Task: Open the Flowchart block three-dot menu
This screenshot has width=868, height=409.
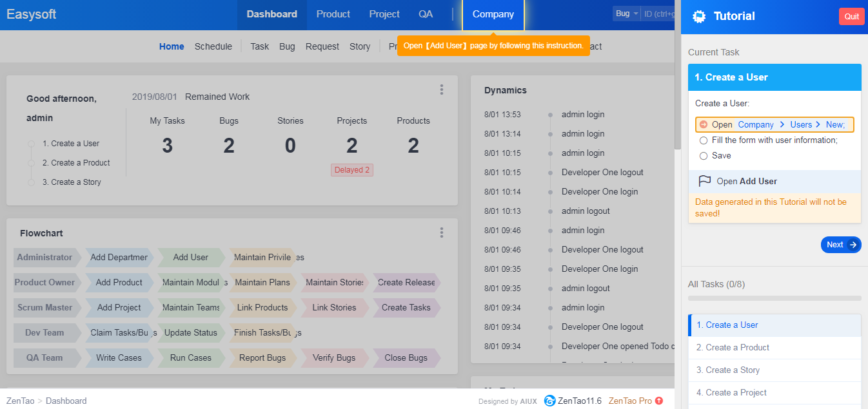Action: tap(441, 233)
